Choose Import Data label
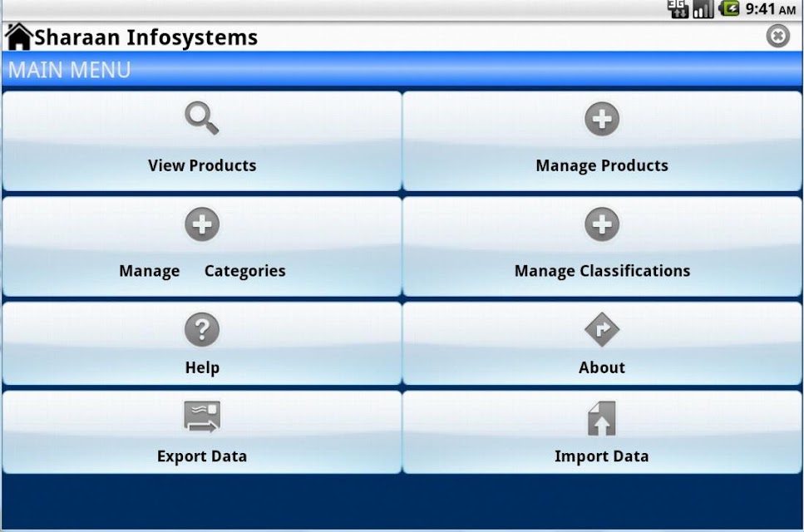The image size is (804, 532). pos(602,456)
